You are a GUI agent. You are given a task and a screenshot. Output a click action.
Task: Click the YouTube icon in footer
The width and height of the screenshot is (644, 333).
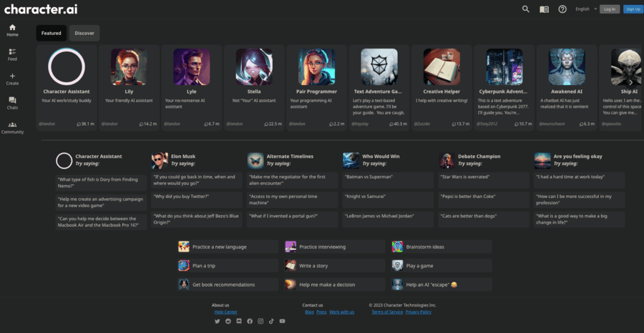[x=282, y=322]
